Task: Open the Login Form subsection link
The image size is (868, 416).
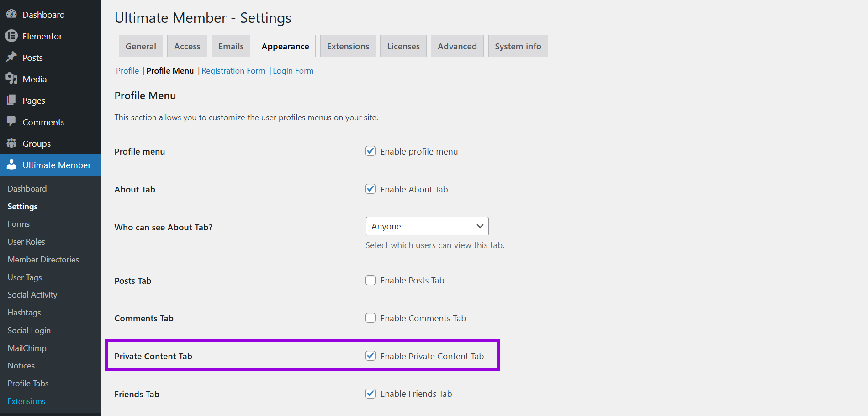Action: pyautogui.click(x=293, y=71)
